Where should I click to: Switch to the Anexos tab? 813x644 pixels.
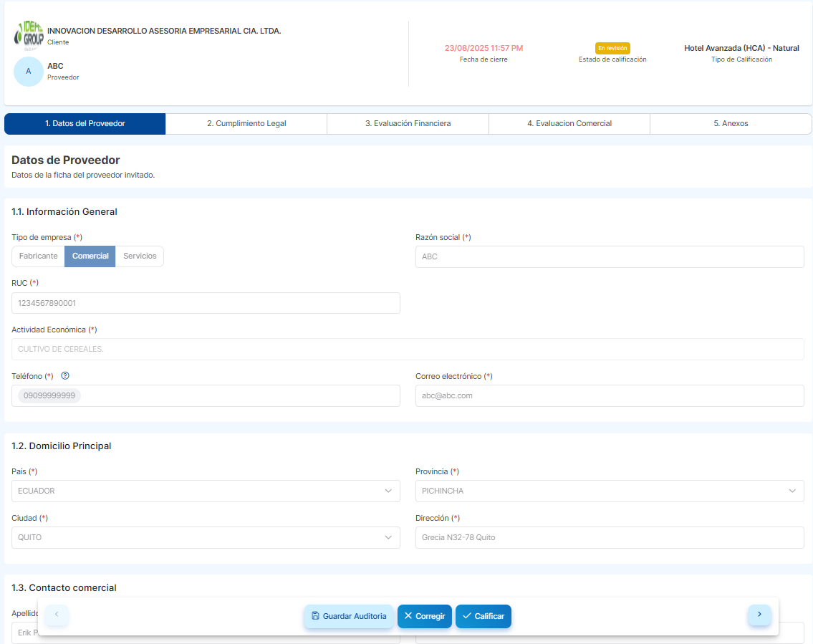(731, 124)
